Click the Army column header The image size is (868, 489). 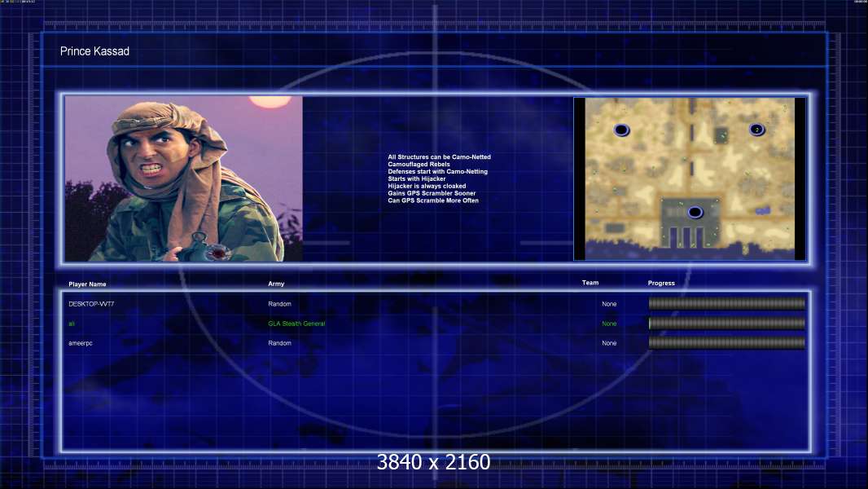pyautogui.click(x=276, y=284)
